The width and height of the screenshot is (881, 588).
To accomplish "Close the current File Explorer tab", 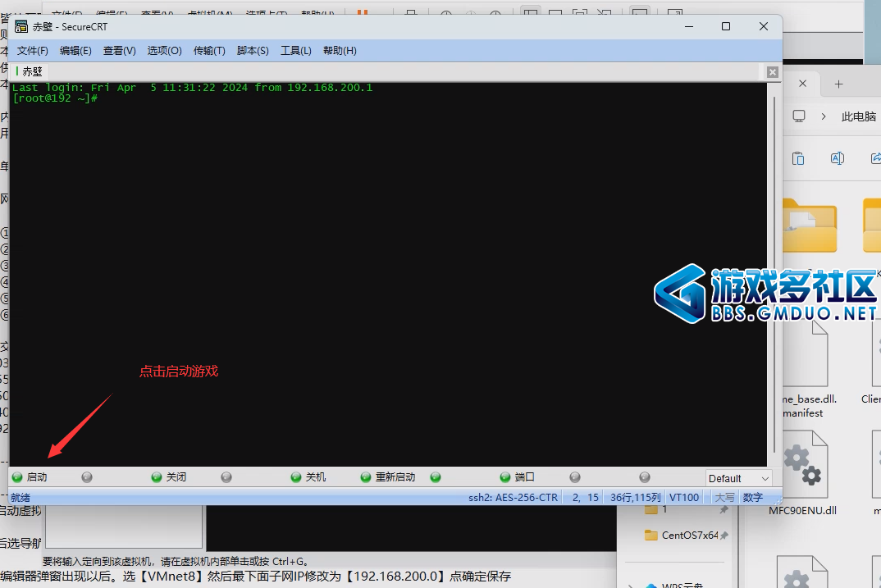I will [802, 84].
